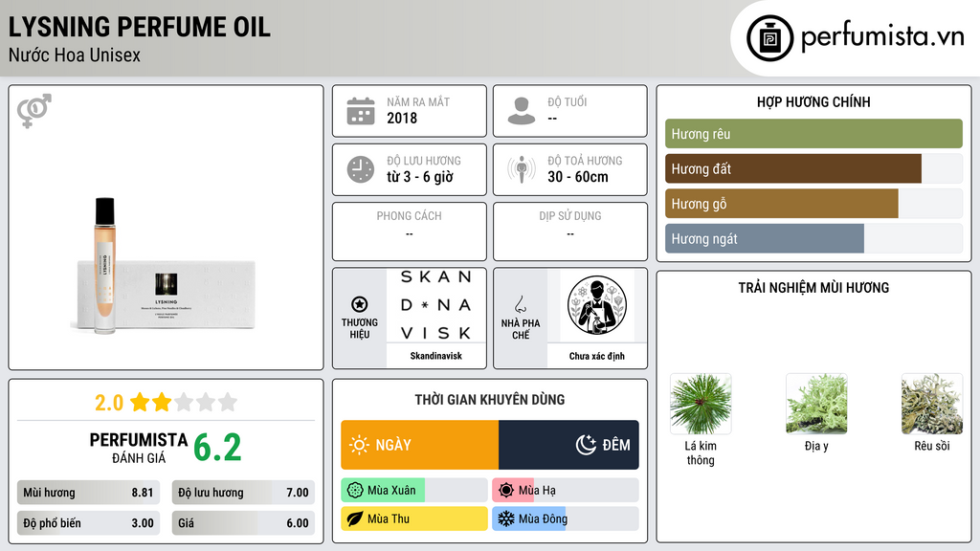The image size is (980, 551).
Task: Click the star badge icon above Thương hiệu
Action: pos(360,304)
